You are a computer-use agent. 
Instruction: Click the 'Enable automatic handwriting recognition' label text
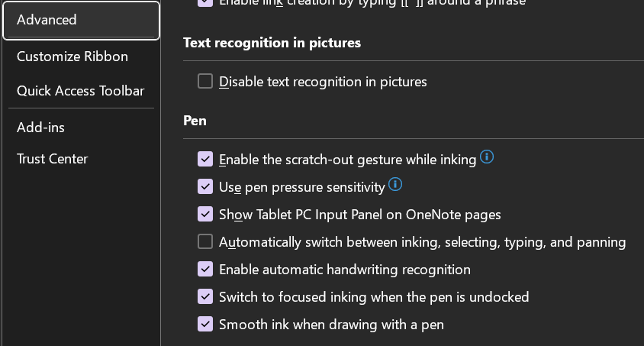[344, 270]
